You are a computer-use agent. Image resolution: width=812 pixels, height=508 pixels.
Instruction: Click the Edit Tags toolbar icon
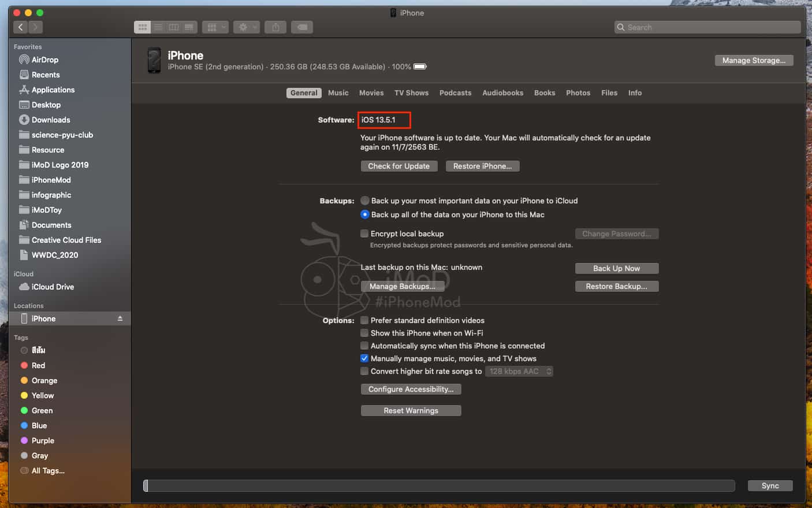pyautogui.click(x=302, y=27)
